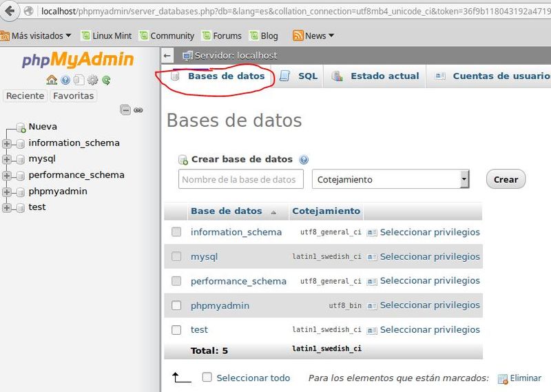
Task: Sort by Base de datos column header
Action: 227,211
